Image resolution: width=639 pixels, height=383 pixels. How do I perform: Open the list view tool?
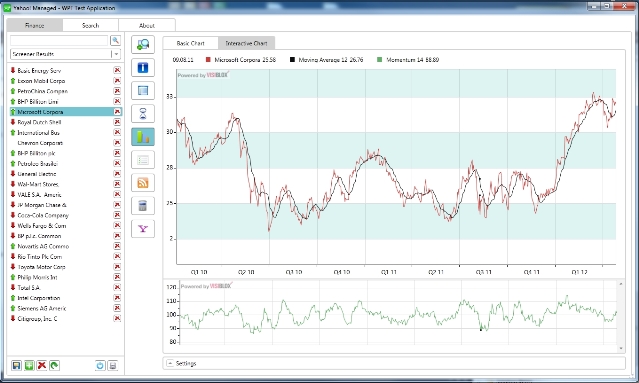pos(143,160)
